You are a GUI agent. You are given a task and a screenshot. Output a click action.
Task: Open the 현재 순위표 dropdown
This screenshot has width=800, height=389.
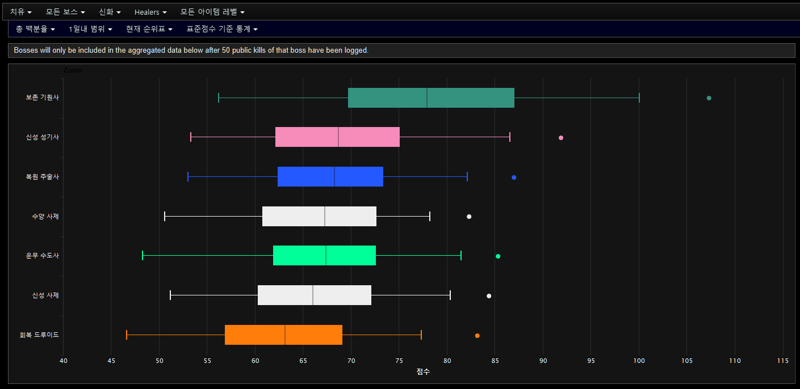click(149, 29)
